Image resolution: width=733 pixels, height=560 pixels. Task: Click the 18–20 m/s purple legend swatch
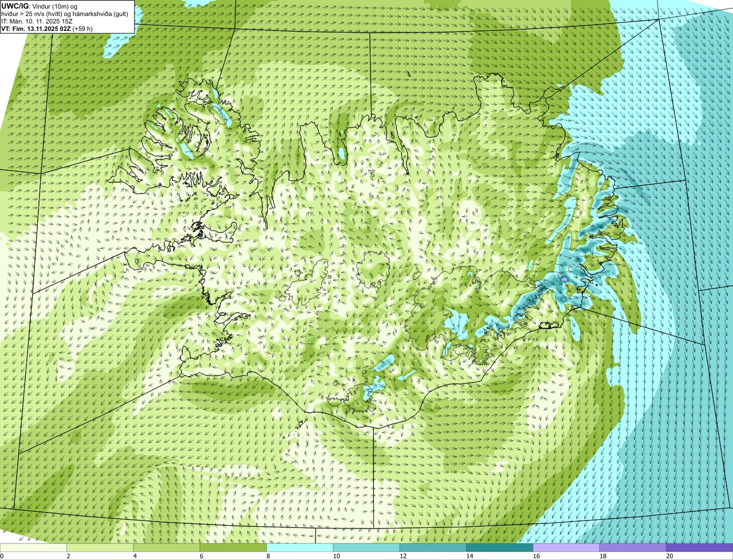click(633, 547)
